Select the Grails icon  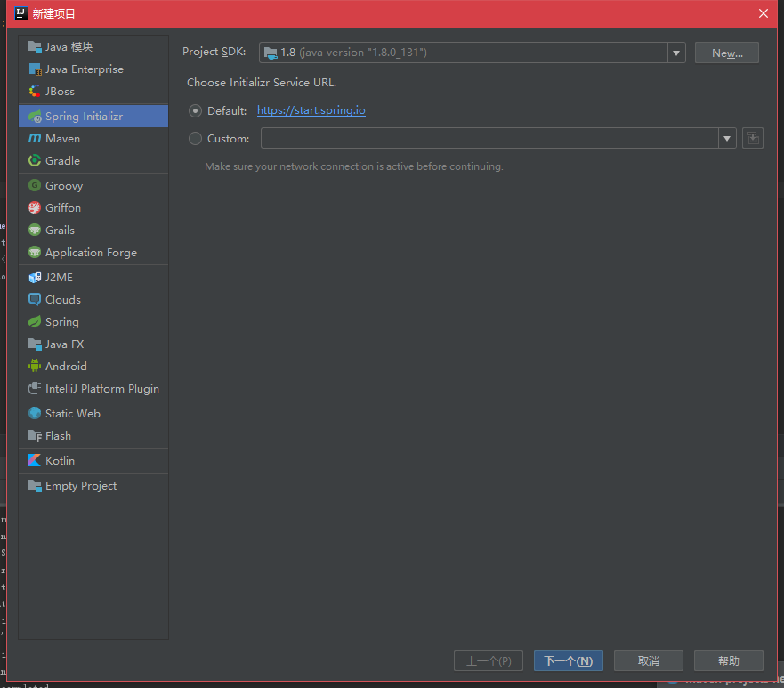tap(35, 230)
